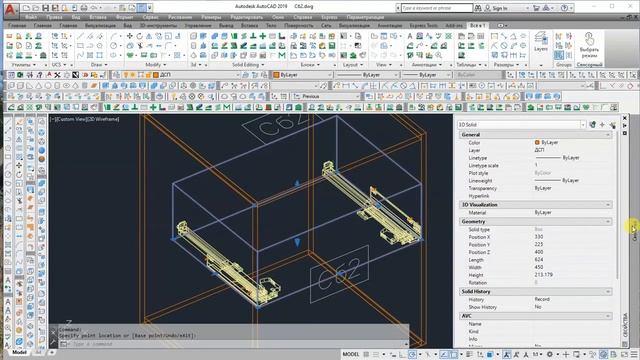This screenshot has height=360, width=640.
Task: Click the Undo arrow in quick access toolbar
Action: pos(94,8)
